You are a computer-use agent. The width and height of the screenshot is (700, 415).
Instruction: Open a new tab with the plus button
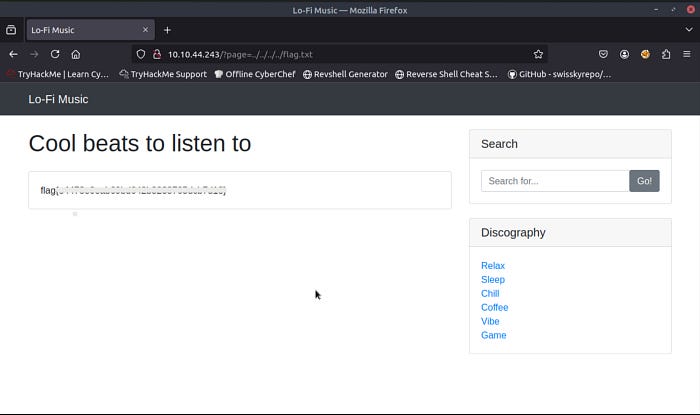(x=167, y=30)
